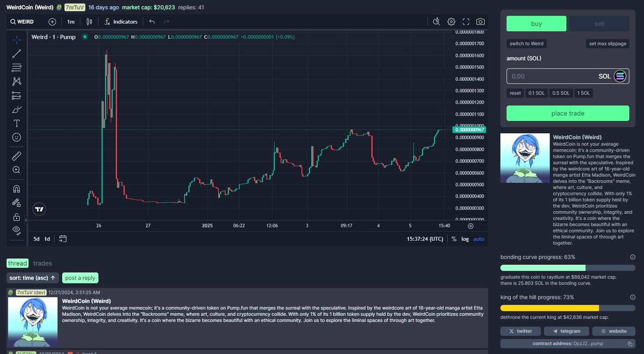Open the candlestick chart style menu
644x354 pixels.
click(90, 22)
